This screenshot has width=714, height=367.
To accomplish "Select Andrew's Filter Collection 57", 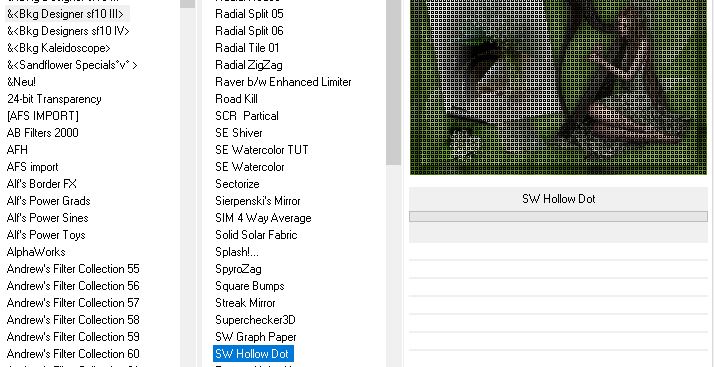I will pyautogui.click(x=73, y=303).
